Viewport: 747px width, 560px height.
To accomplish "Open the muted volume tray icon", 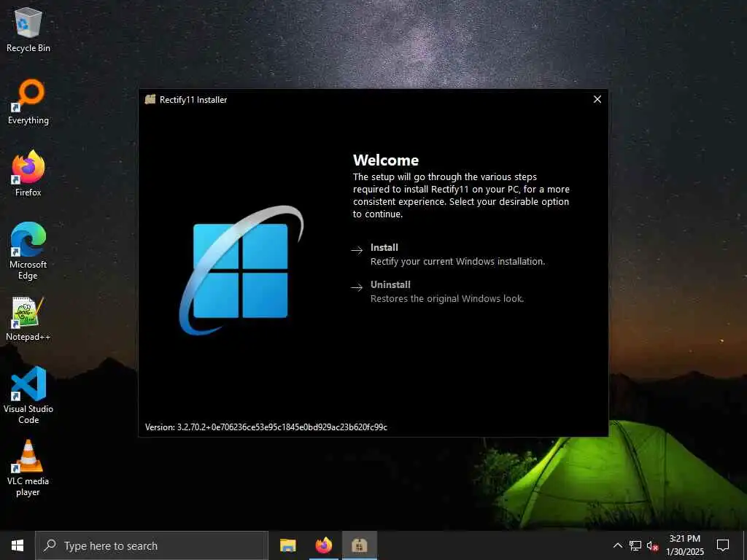I will pyautogui.click(x=652, y=545).
